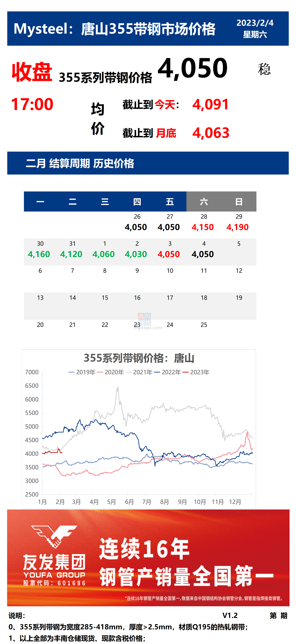Click the 二月 结算周期 历史价格 section header
Image resolution: width=296 pixels, height=644 pixels.
(x=80, y=164)
